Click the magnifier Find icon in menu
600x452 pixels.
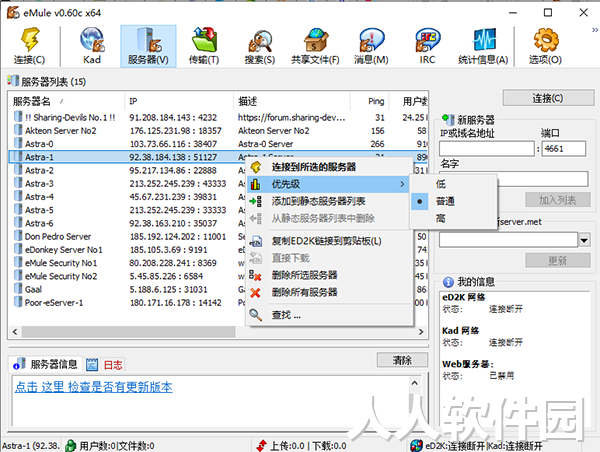(255, 315)
